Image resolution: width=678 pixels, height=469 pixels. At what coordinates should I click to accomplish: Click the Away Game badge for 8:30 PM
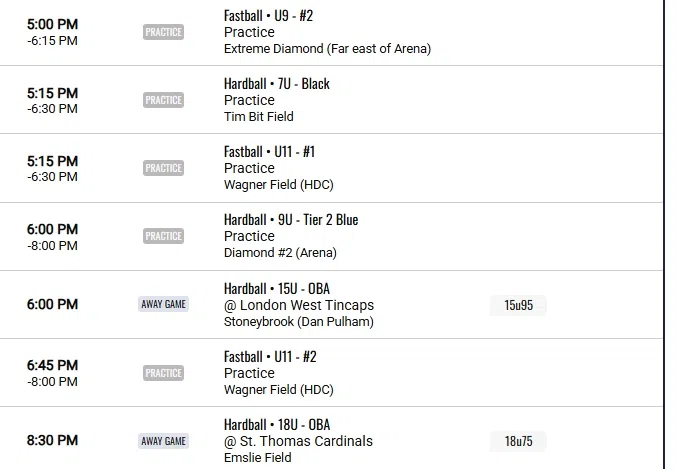click(164, 441)
